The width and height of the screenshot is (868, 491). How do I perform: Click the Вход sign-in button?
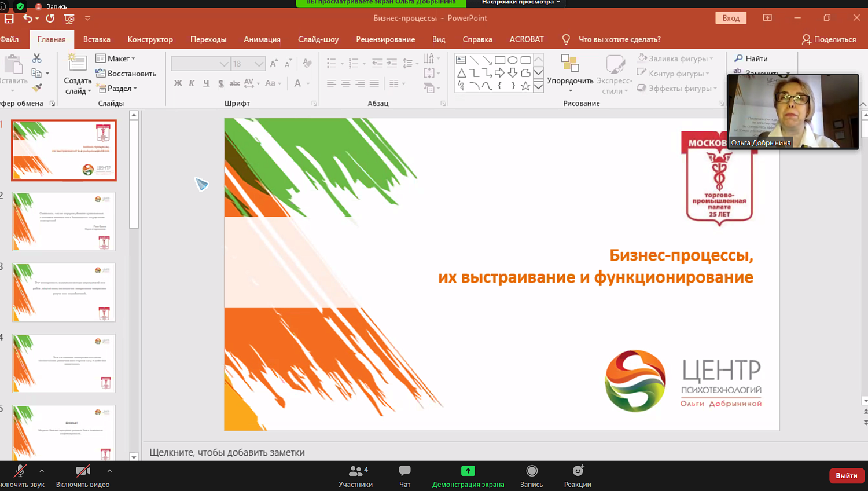731,18
